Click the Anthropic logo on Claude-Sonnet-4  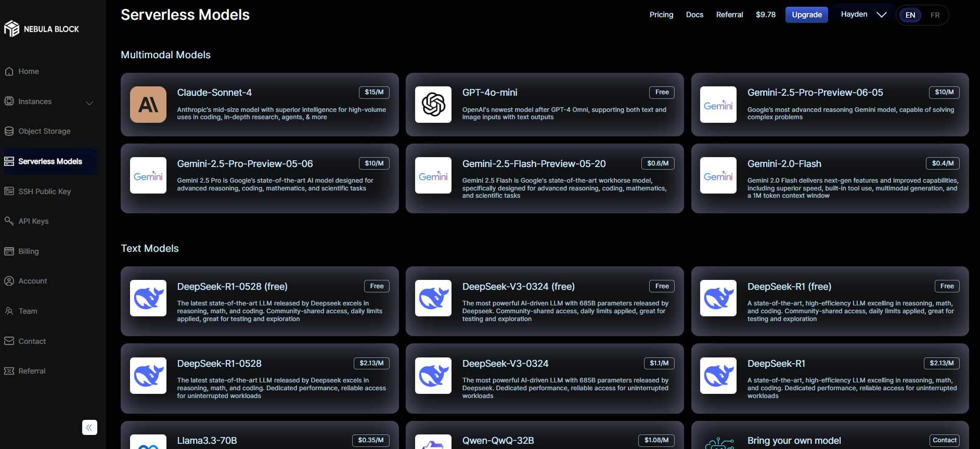pyautogui.click(x=148, y=105)
